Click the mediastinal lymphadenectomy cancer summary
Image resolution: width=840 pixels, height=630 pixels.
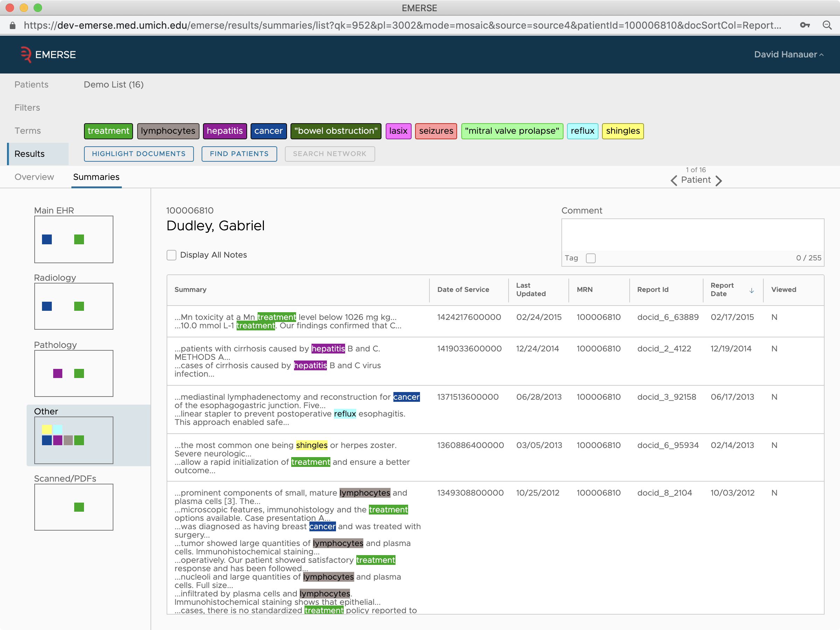pos(297,409)
